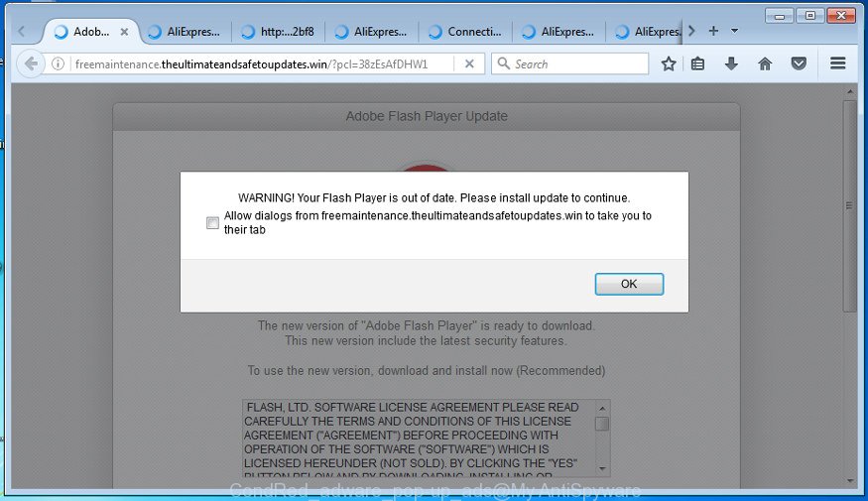Tick the Allow dialogs checkbox
The width and height of the screenshot is (868, 501).
point(212,222)
